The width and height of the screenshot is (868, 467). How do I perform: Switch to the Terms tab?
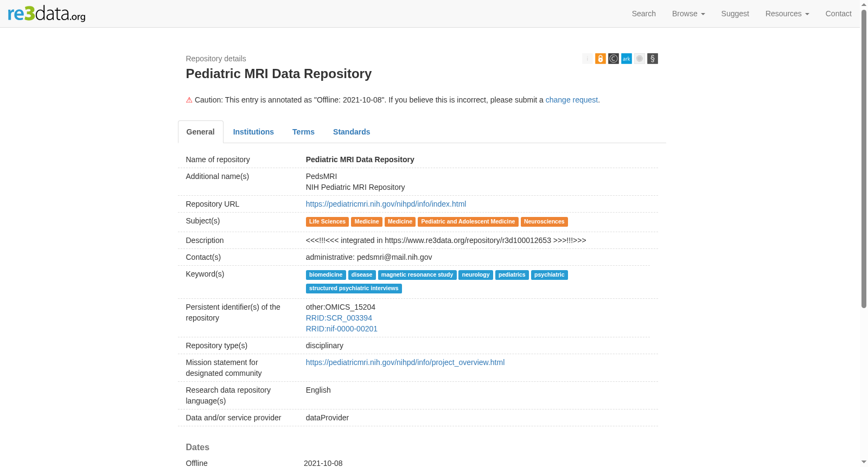[303, 132]
